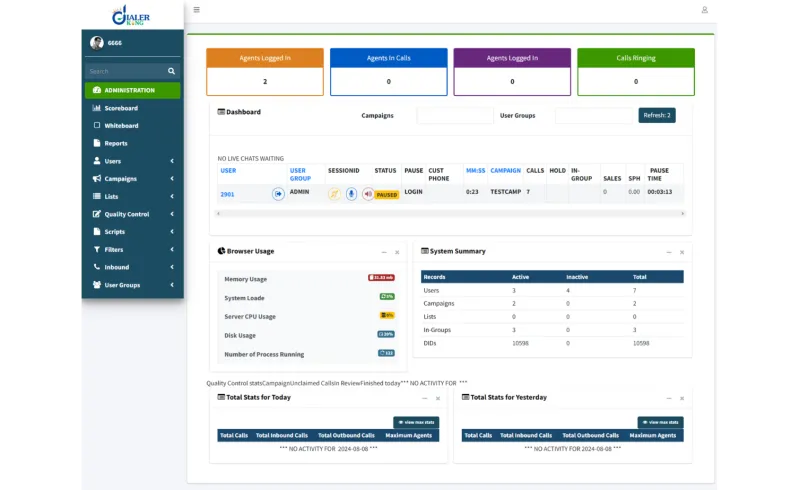The width and height of the screenshot is (800, 490).
Task: Sort by the MM:SS column header
Action: [x=476, y=170]
